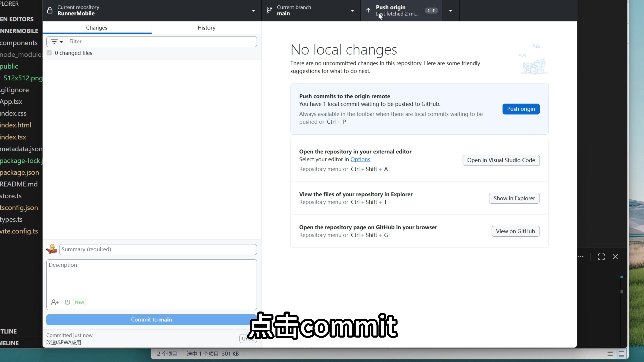Click the fullscreen icon in the dark panel
Screen dimensions: 644x362
coord(601,257)
